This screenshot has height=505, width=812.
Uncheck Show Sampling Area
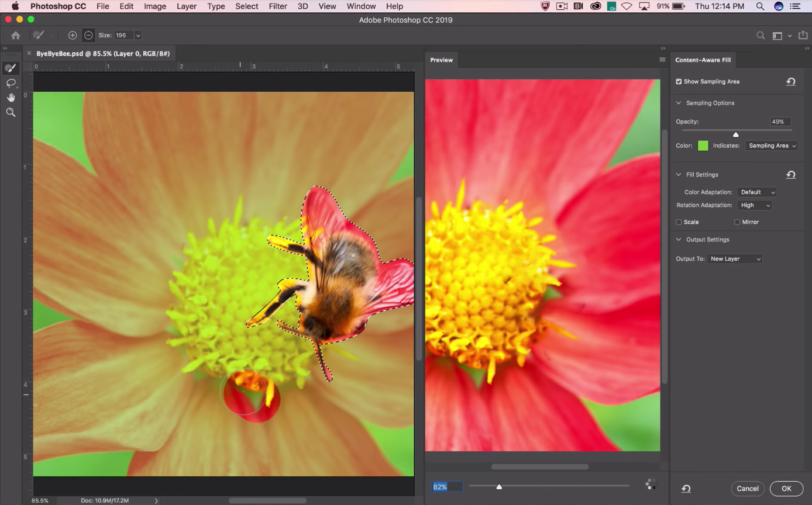coord(679,81)
